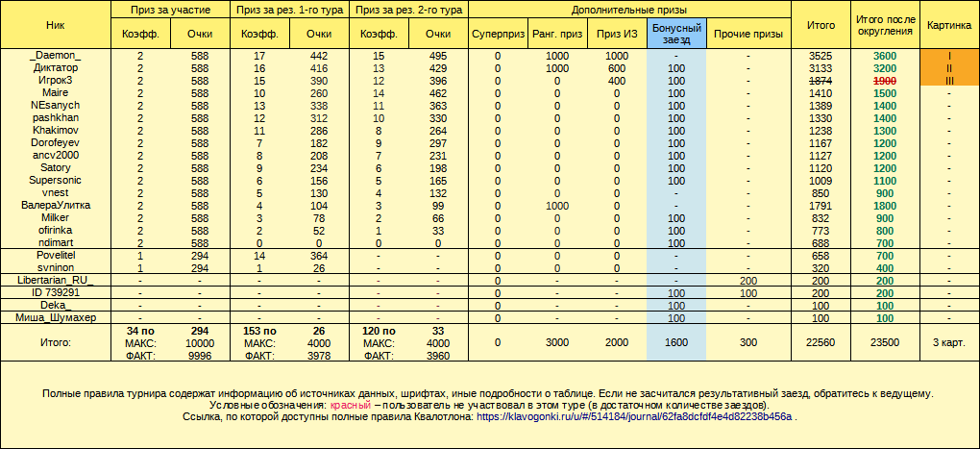Select the nickname cell Milker

coord(55,217)
